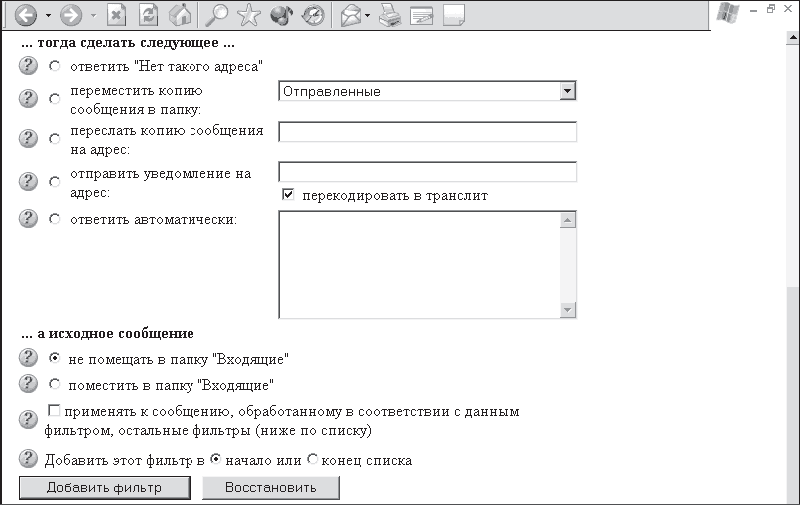Stop page loading with the Stop icon
This screenshot has height=505, width=800.
116,15
